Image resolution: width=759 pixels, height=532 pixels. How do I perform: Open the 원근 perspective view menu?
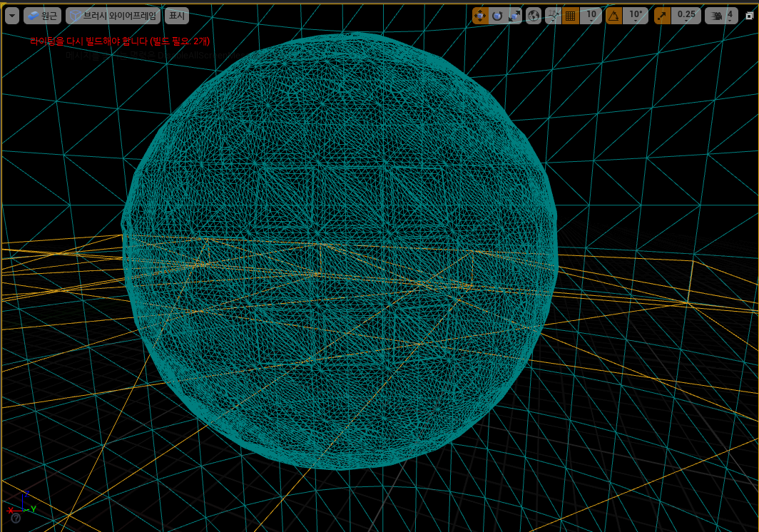(43, 16)
